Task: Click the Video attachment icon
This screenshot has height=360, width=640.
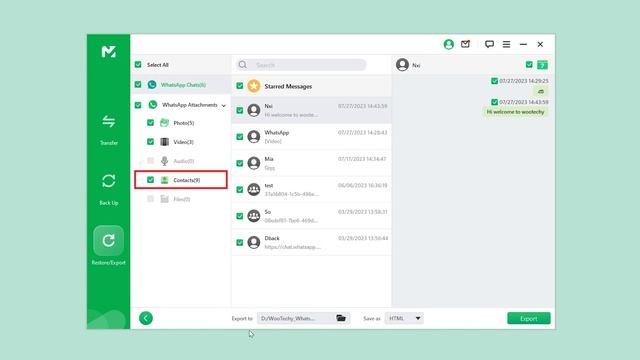Action: pyautogui.click(x=164, y=142)
